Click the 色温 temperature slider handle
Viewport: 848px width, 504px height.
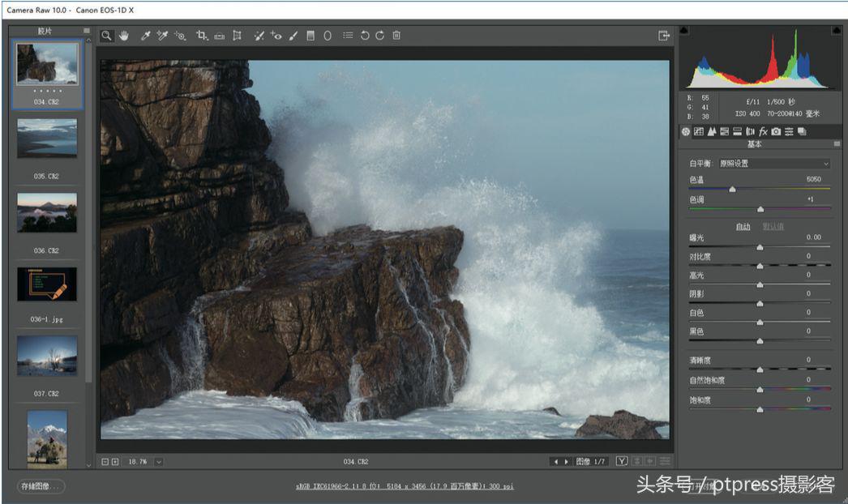coord(732,189)
